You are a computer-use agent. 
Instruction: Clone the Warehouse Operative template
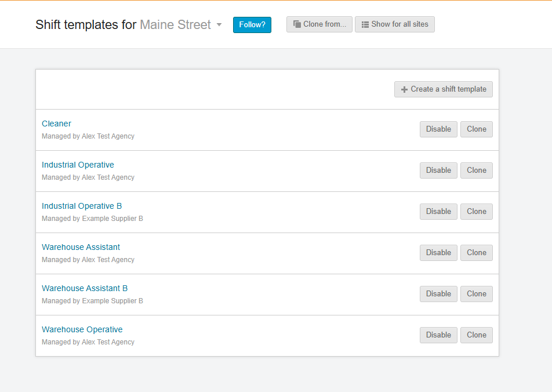click(x=477, y=335)
